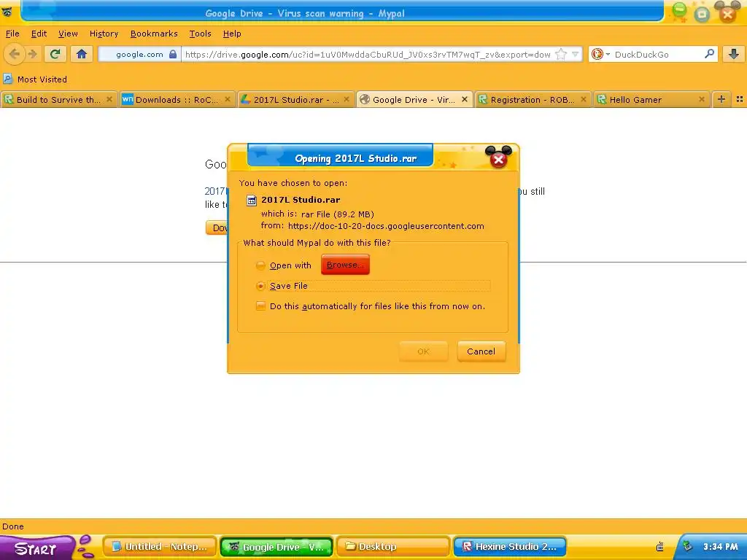Click the tray network icon
Viewport: 747px width, 560px height.
click(687, 546)
